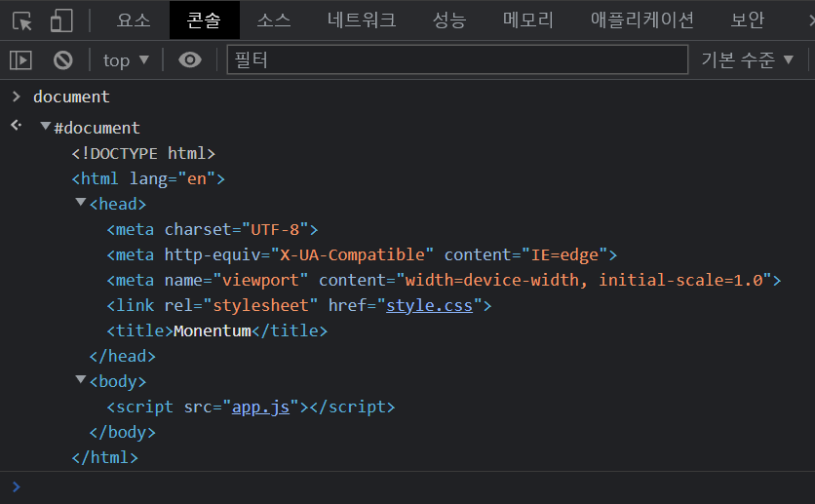Select the html lang="en" line
The width and height of the screenshot is (815, 504).
click(x=148, y=178)
